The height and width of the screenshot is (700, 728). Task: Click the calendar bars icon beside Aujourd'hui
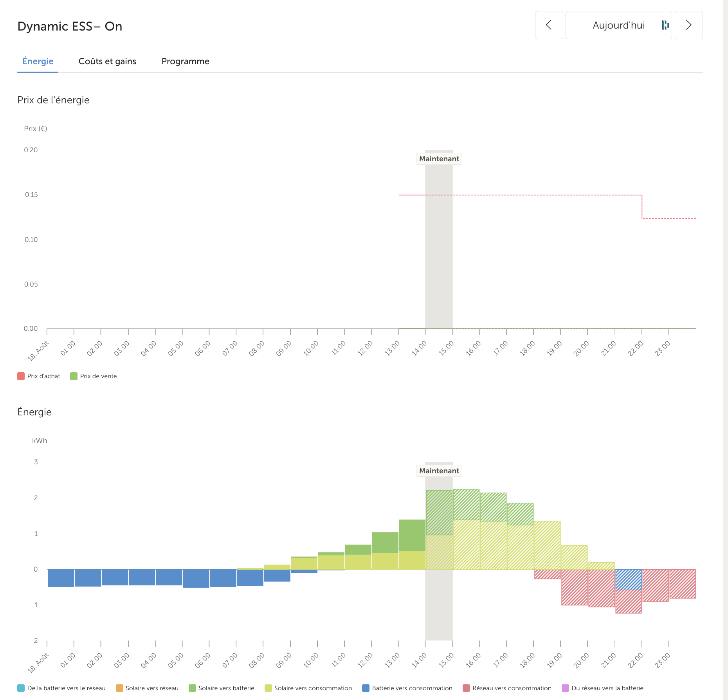tap(665, 25)
